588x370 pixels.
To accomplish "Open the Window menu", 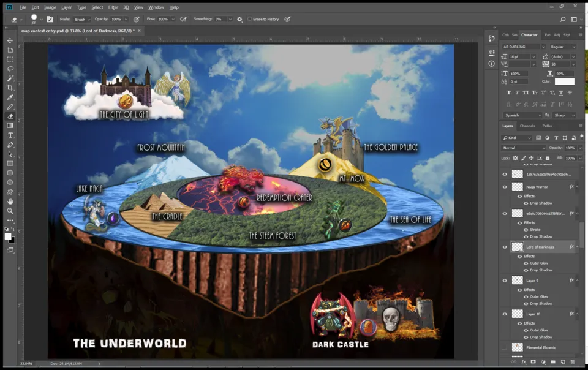I will point(156,7).
